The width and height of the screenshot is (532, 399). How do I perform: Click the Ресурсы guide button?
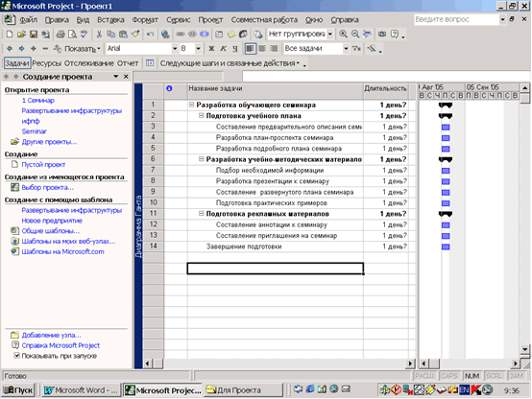tap(46, 63)
